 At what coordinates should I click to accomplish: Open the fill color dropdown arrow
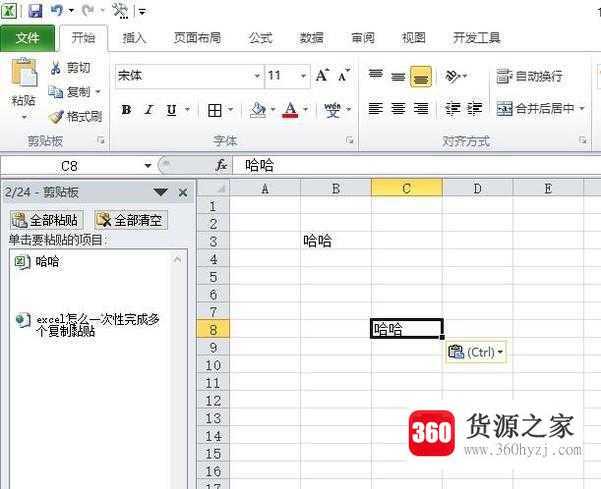(x=273, y=110)
